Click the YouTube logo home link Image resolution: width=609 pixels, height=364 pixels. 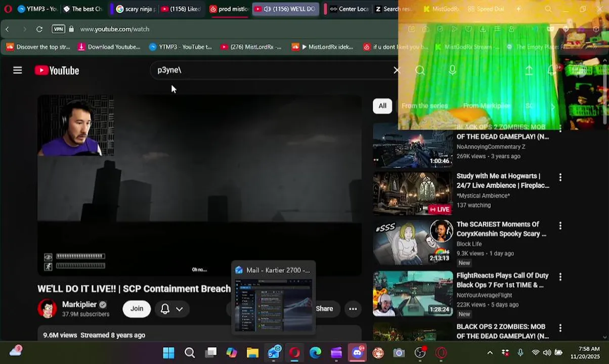(57, 70)
